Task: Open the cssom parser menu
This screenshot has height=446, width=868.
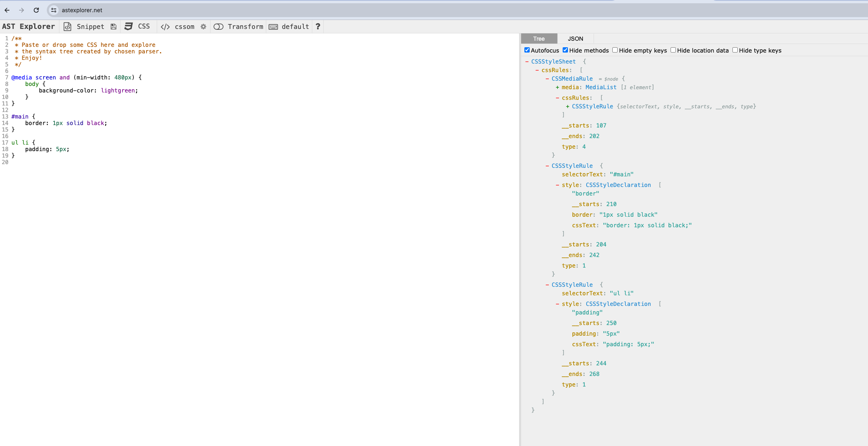Action: (184, 26)
